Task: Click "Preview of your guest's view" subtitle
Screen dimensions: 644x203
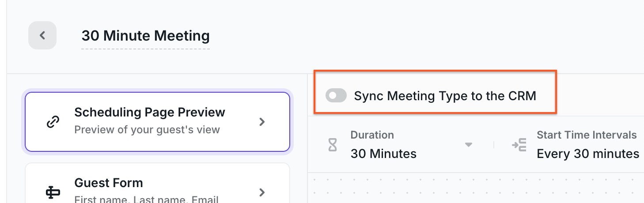Action: 147,130
